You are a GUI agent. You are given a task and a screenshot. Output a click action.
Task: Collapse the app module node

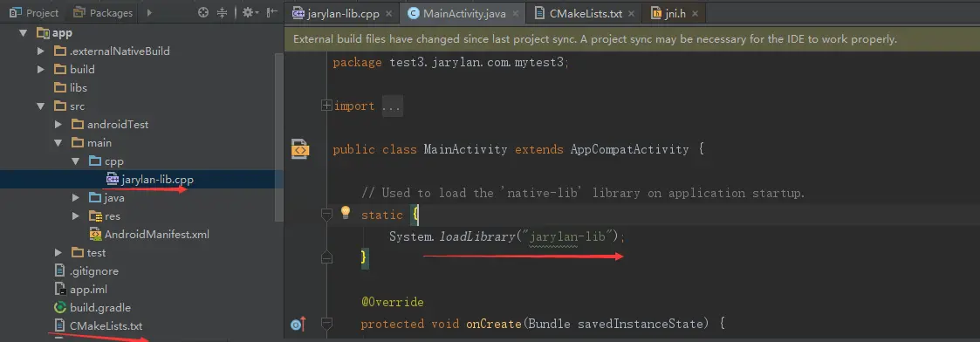click(23, 33)
